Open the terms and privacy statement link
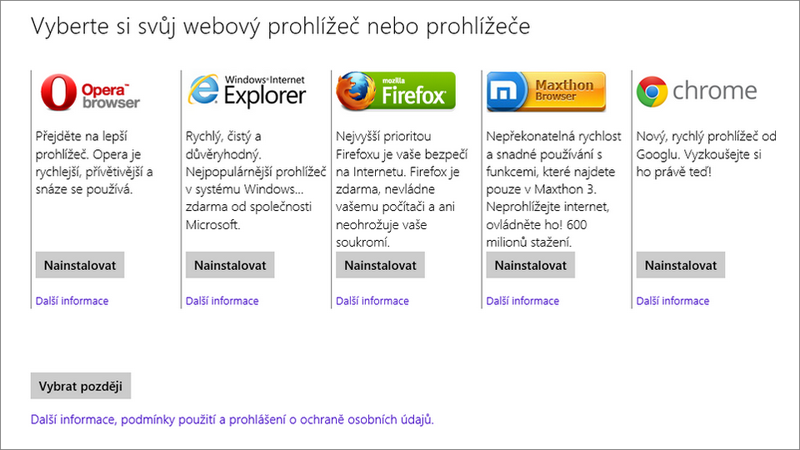The width and height of the screenshot is (800, 450). [232, 421]
